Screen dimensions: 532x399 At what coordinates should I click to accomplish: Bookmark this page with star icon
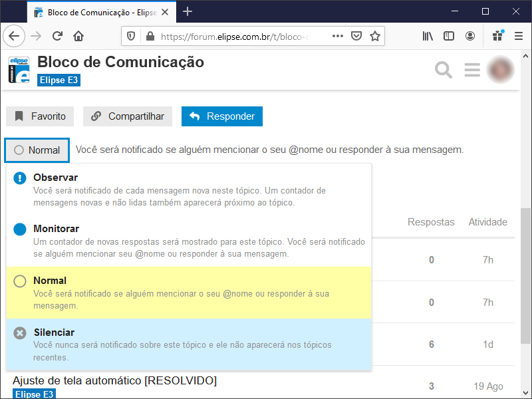point(375,36)
